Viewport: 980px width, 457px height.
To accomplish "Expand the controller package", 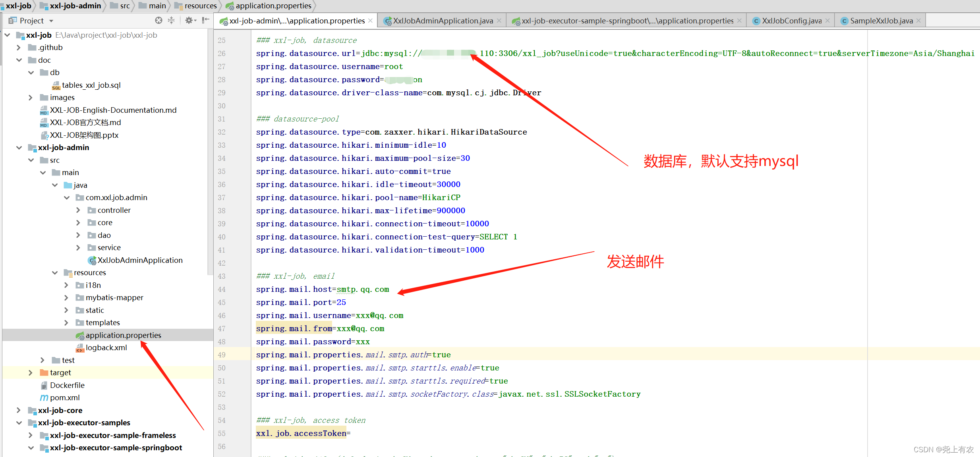I will (78, 210).
